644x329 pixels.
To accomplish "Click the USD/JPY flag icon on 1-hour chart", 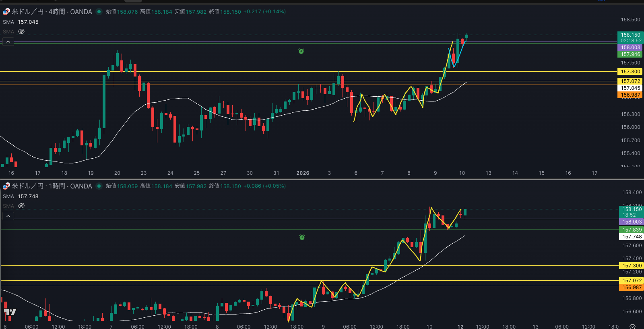I will (x=6, y=186).
